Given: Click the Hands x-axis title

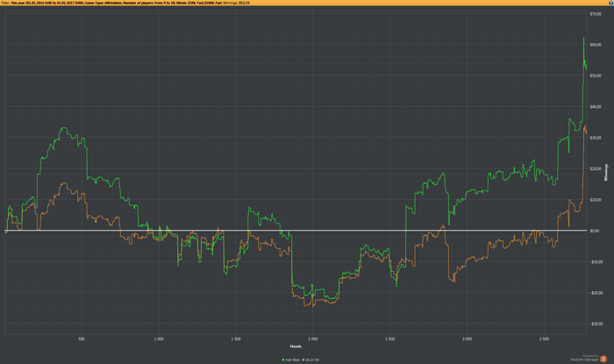Looking at the screenshot, I should (x=296, y=346).
